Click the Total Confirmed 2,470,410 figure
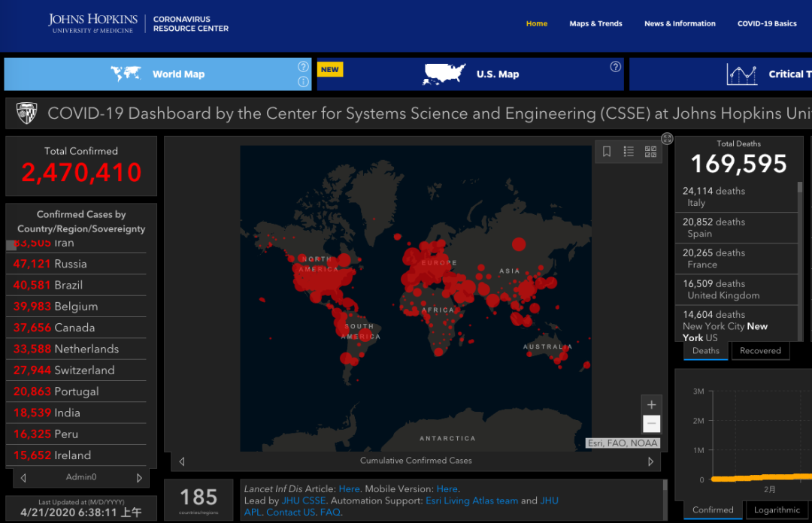 click(x=81, y=172)
